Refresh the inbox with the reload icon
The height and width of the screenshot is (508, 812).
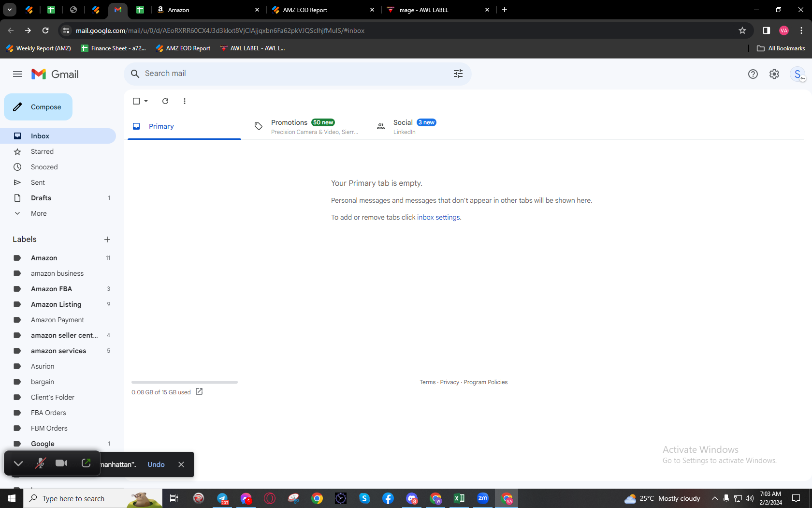[x=165, y=101]
